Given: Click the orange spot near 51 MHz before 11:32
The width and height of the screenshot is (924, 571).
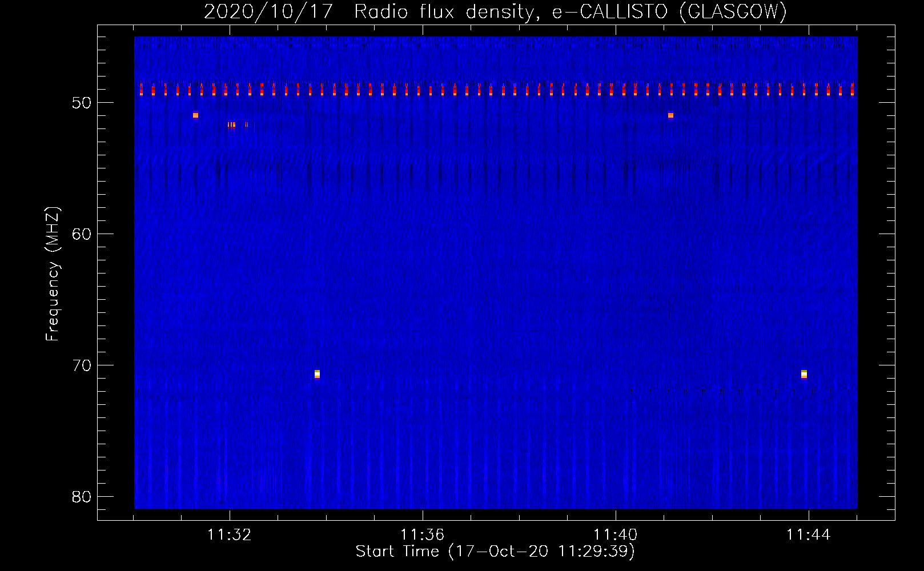Looking at the screenshot, I should tap(195, 115).
